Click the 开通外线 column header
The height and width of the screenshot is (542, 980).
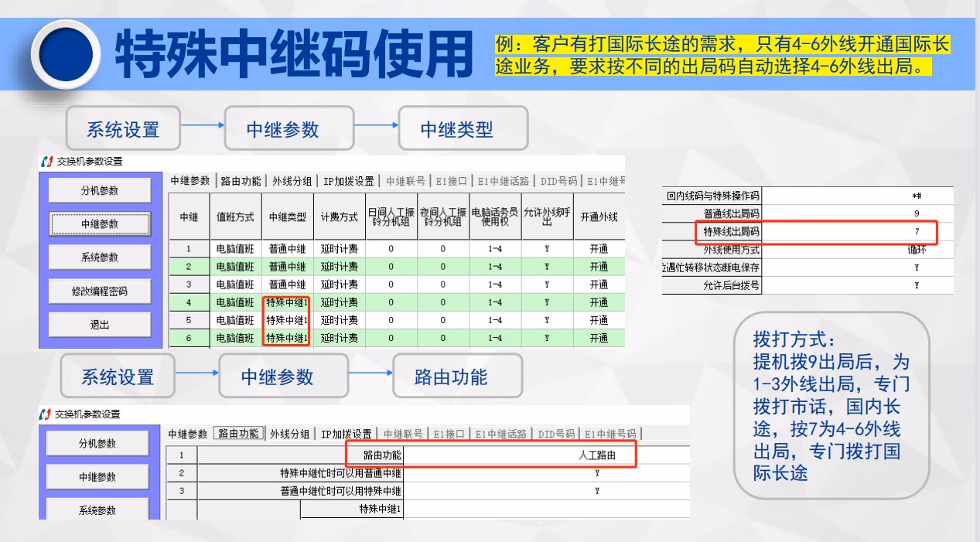tap(599, 217)
